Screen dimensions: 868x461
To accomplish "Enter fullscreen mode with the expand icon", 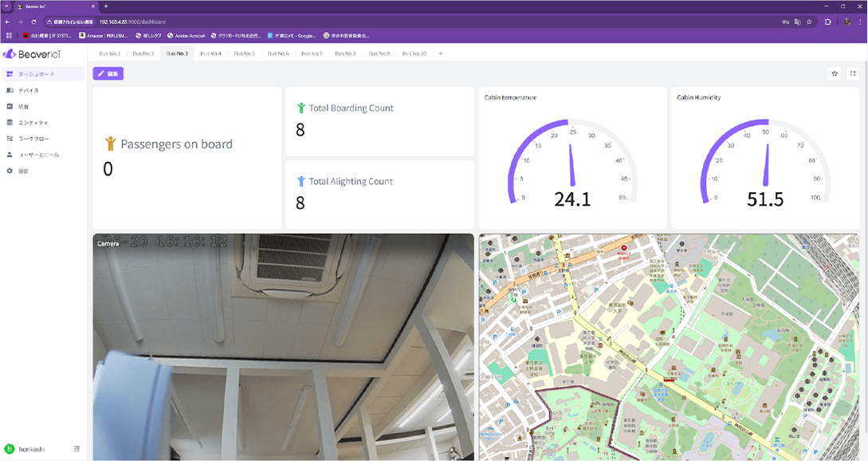I will (x=853, y=73).
